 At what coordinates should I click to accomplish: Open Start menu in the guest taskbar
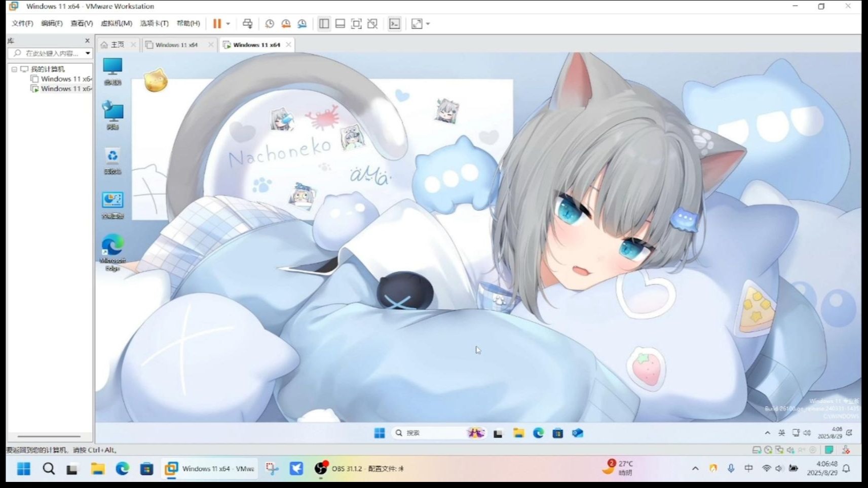380,433
